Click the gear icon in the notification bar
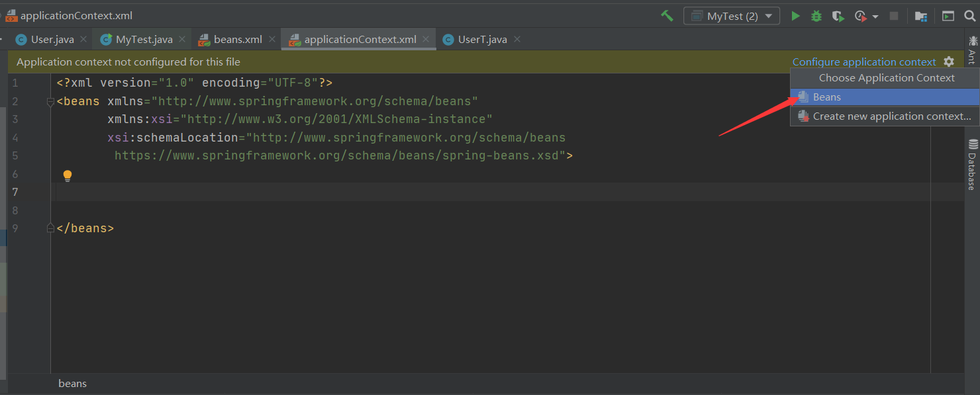The width and height of the screenshot is (980, 395). [x=949, y=62]
